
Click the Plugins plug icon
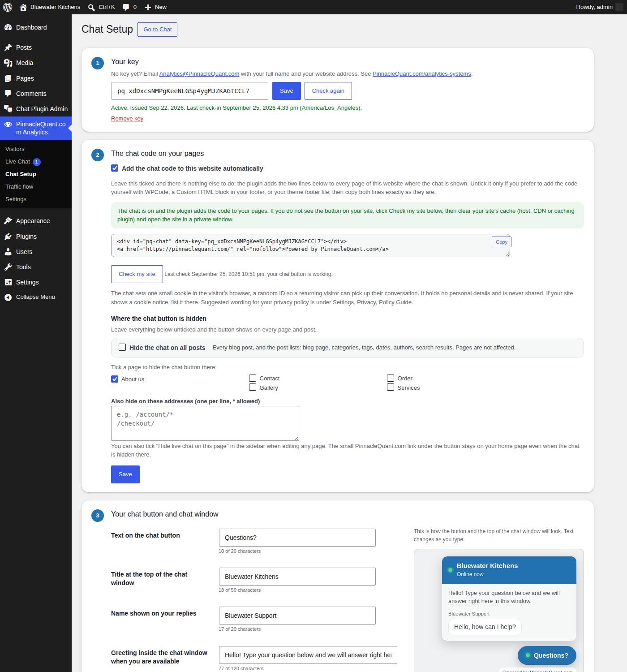(x=8, y=237)
